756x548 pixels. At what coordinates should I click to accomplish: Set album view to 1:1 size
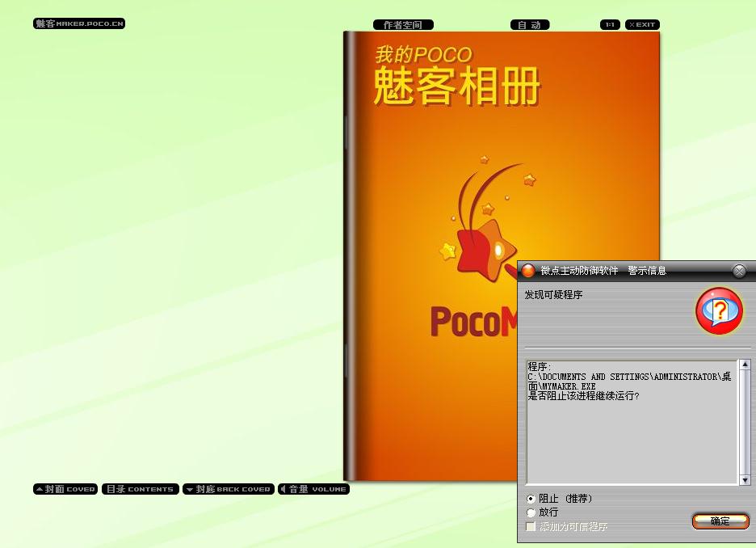pyautogui.click(x=610, y=25)
